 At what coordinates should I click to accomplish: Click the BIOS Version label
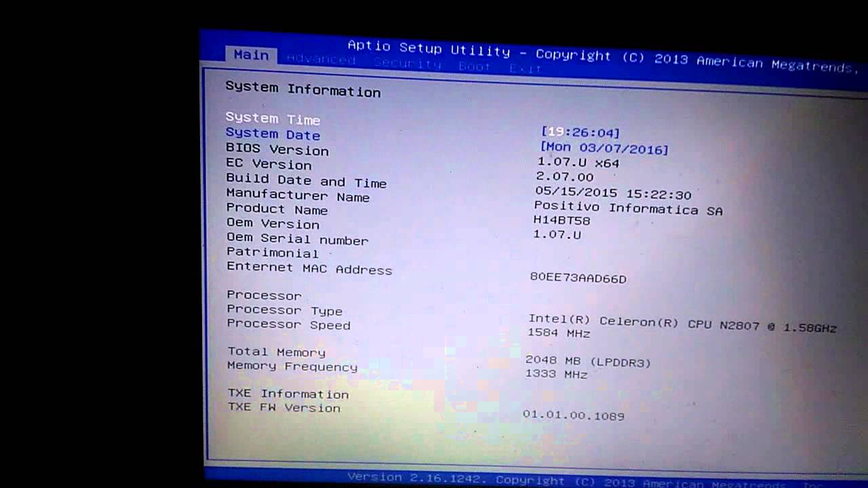(x=277, y=149)
